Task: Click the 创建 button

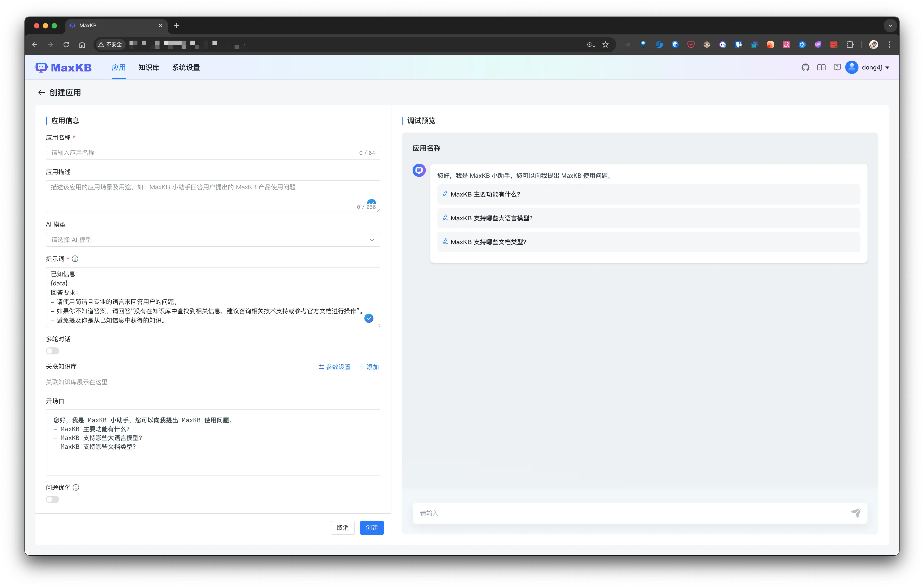Action: (x=372, y=527)
